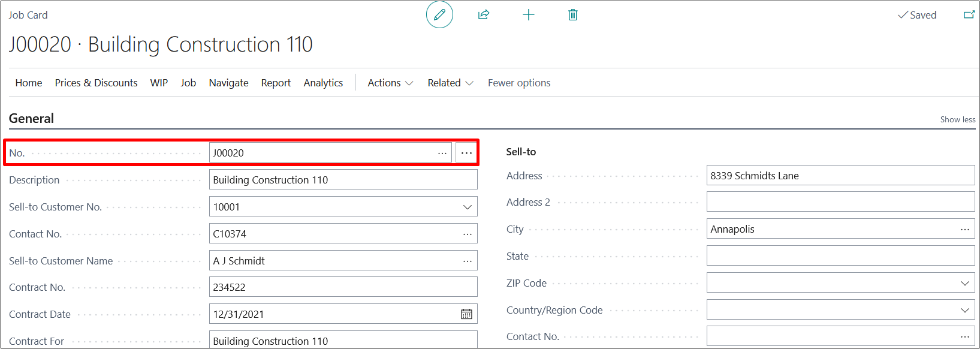The width and height of the screenshot is (980, 349).
Task: Click the Description input field
Action: (343, 180)
